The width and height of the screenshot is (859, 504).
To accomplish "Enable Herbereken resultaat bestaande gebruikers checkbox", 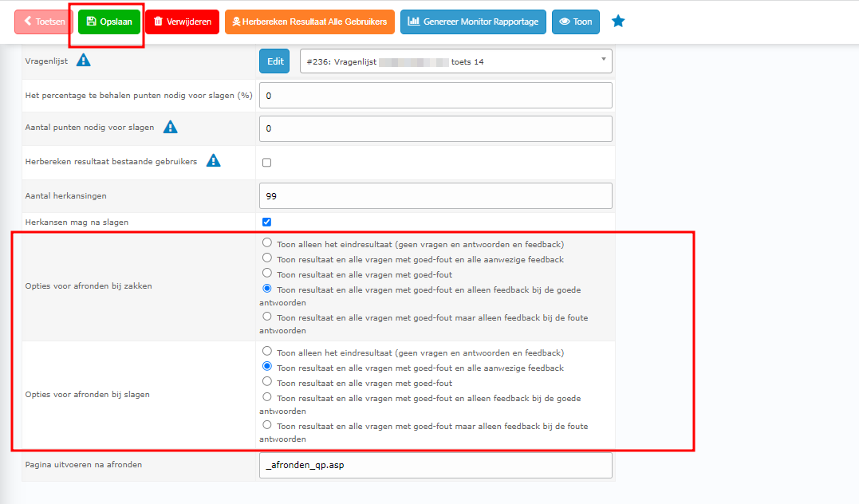I will click(267, 163).
